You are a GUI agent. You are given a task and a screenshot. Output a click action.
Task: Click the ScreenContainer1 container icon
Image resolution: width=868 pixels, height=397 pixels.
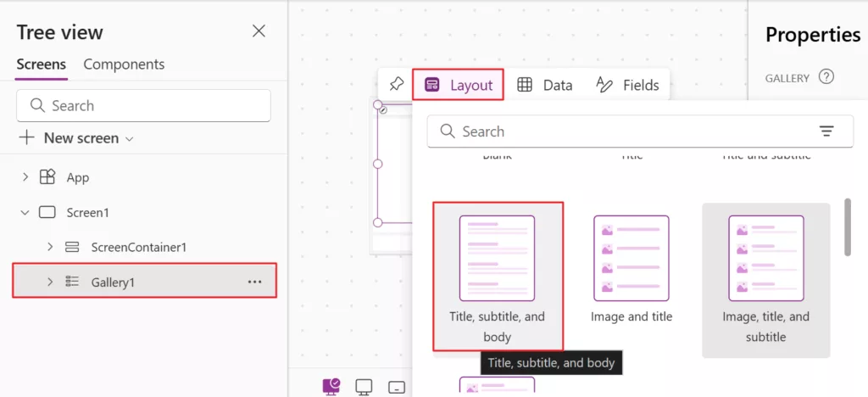[72, 247]
